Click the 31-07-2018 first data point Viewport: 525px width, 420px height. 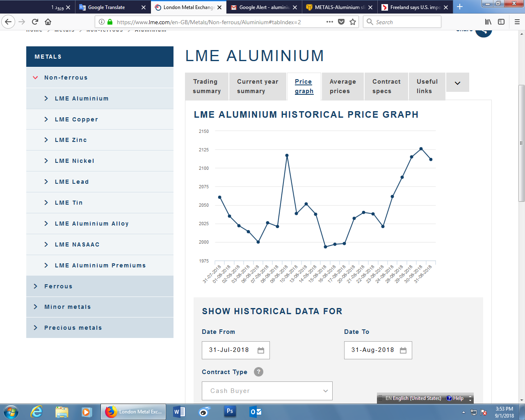pos(220,197)
